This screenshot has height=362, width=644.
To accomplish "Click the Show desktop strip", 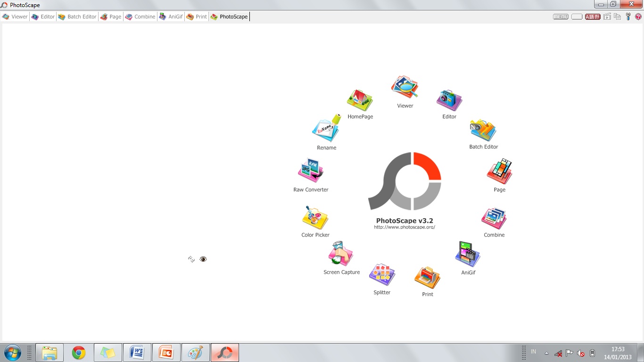I will click(x=641, y=353).
